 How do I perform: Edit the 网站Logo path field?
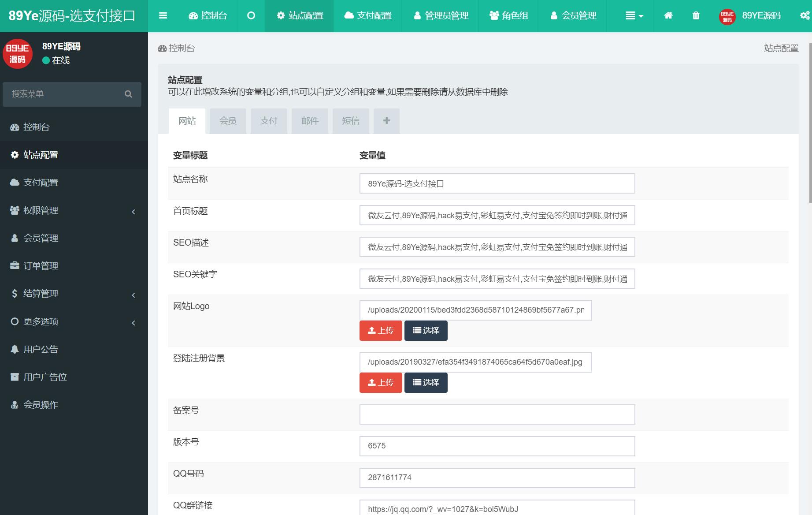coord(475,310)
